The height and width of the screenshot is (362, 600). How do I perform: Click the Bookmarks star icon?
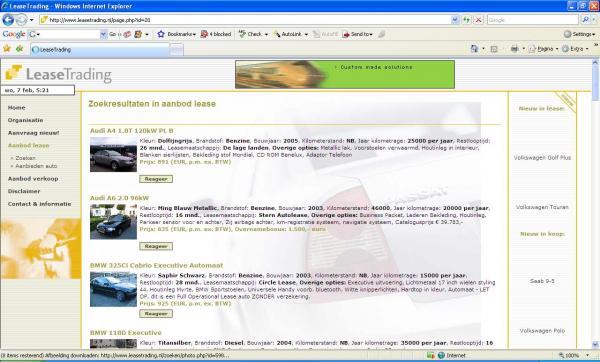click(161, 34)
